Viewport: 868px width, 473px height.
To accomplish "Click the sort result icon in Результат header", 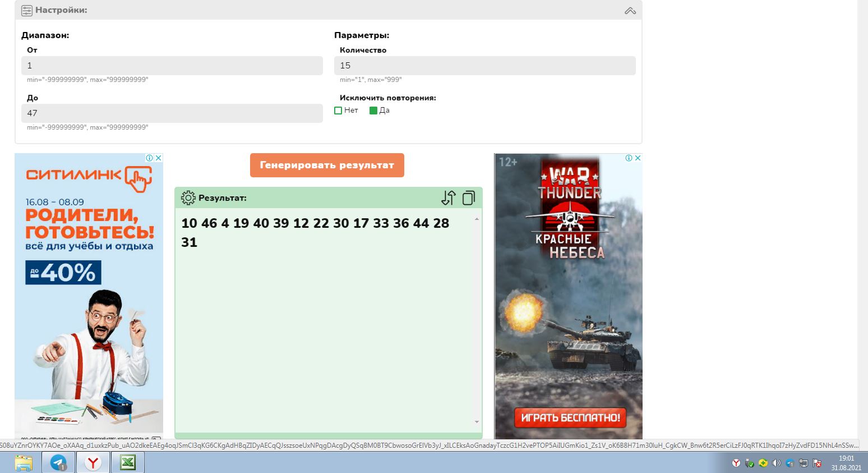I will [449, 198].
